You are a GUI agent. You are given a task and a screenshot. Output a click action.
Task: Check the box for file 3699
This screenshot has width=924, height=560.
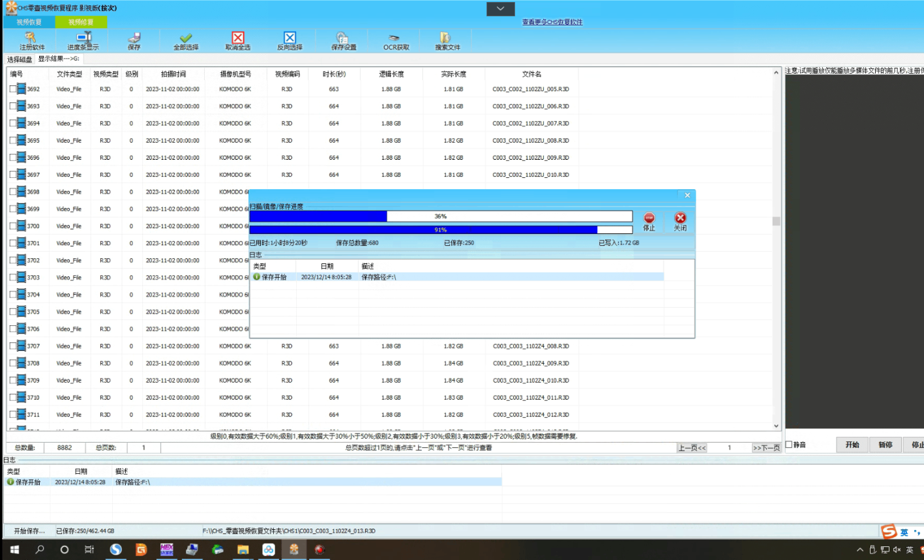tap(13, 209)
